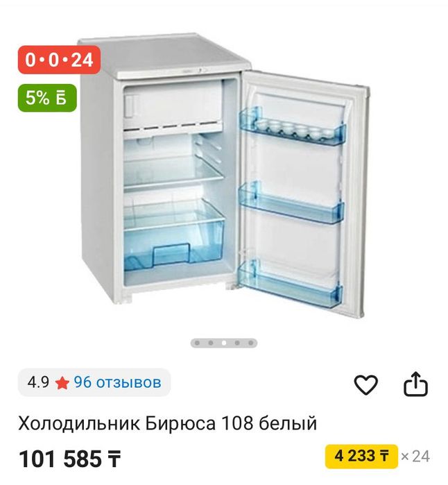The height and width of the screenshot is (485, 448).
Task: Click the 4.9 rating value
Action: coord(38,382)
